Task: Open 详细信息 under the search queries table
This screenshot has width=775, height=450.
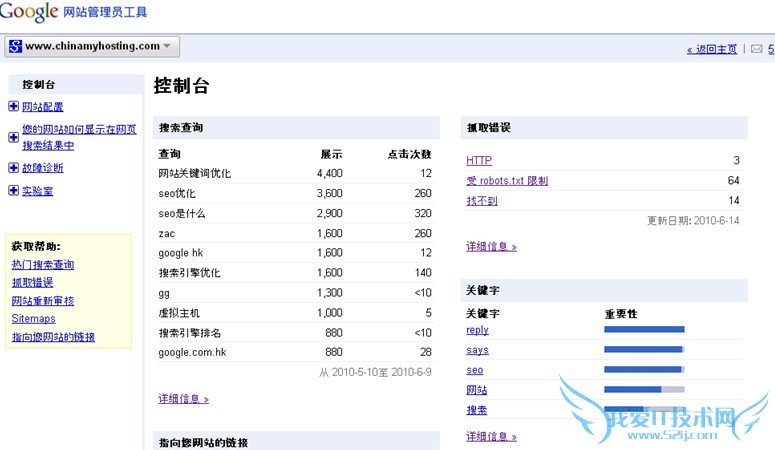Action: click(x=183, y=399)
